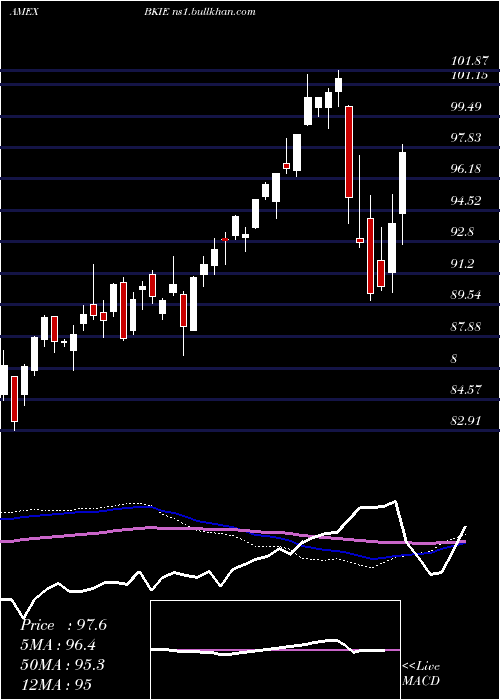
Task: Click the 96.18 price axis label
Action: click(467, 169)
